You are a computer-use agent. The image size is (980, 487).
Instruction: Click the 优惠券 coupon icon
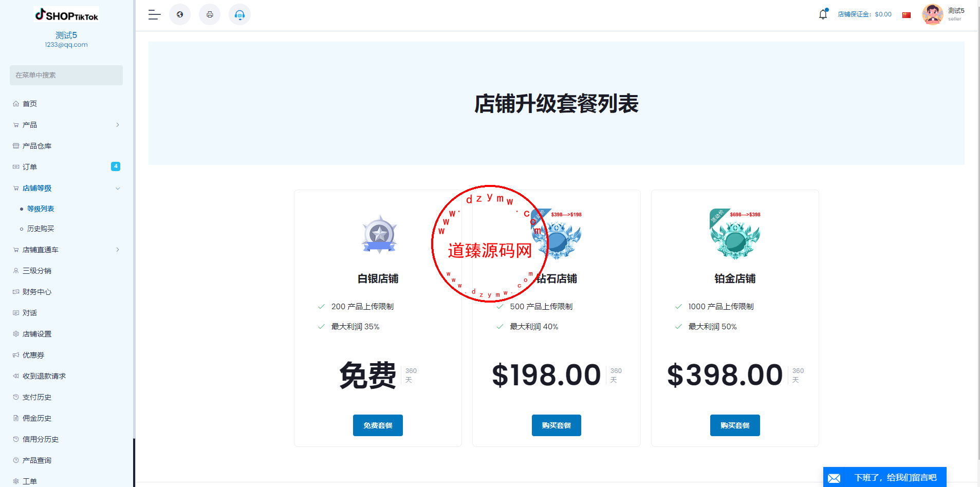coord(16,355)
